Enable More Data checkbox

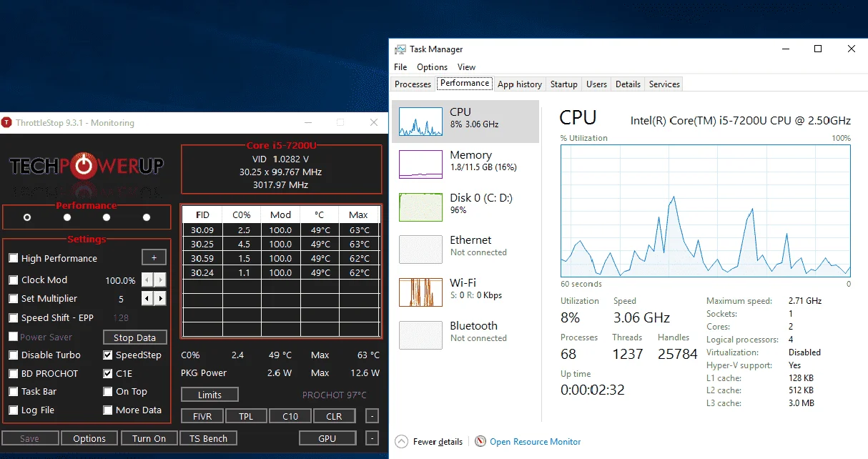tap(108, 410)
